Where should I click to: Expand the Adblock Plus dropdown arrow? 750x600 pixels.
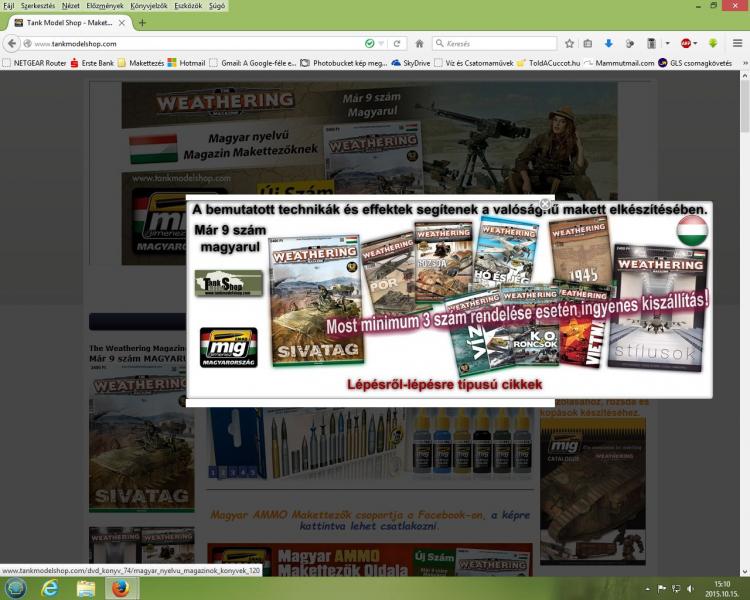click(x=695, y=44)
